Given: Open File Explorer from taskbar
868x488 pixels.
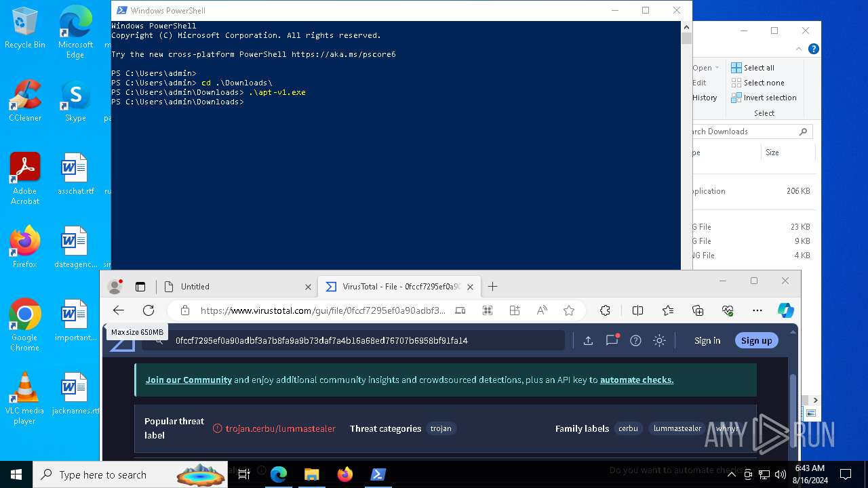Looking at the screenshot, I should click(312, 474).
